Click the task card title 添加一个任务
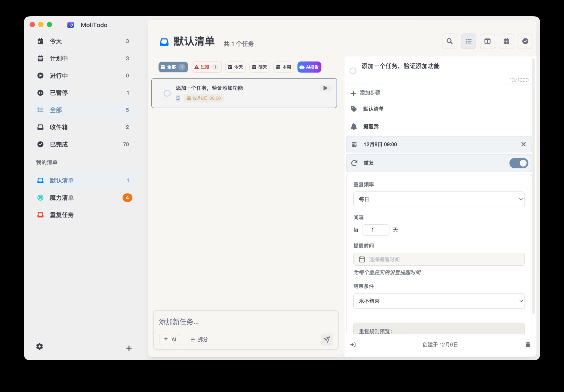The image size is (564, 392). pos(209,88)
